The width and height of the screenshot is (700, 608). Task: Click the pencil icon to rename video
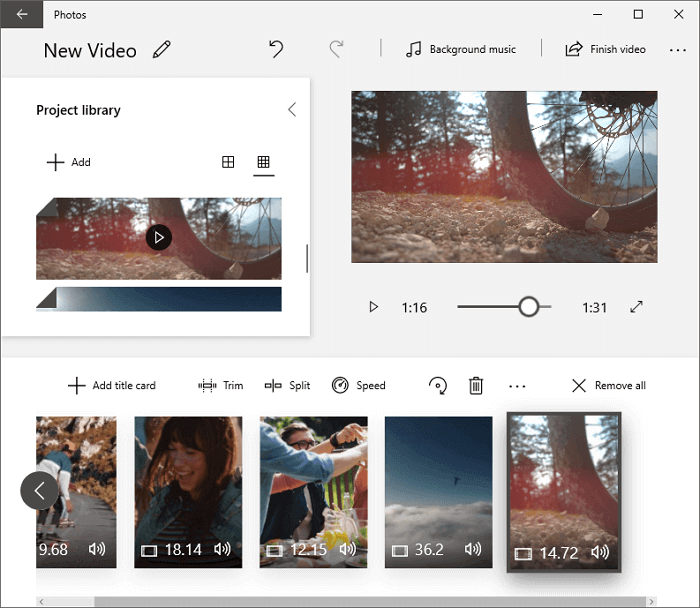(161, 50)
